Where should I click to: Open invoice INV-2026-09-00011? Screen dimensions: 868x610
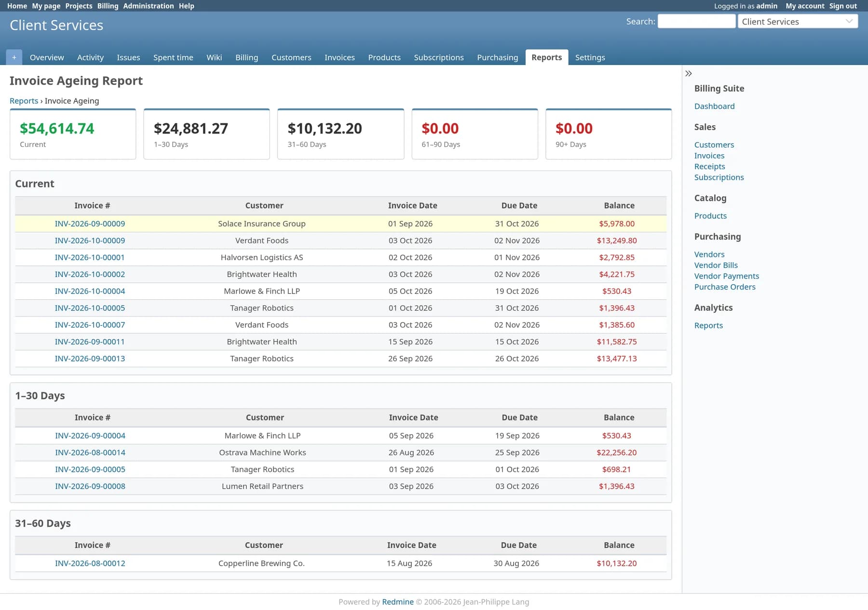tap(90, 342)
